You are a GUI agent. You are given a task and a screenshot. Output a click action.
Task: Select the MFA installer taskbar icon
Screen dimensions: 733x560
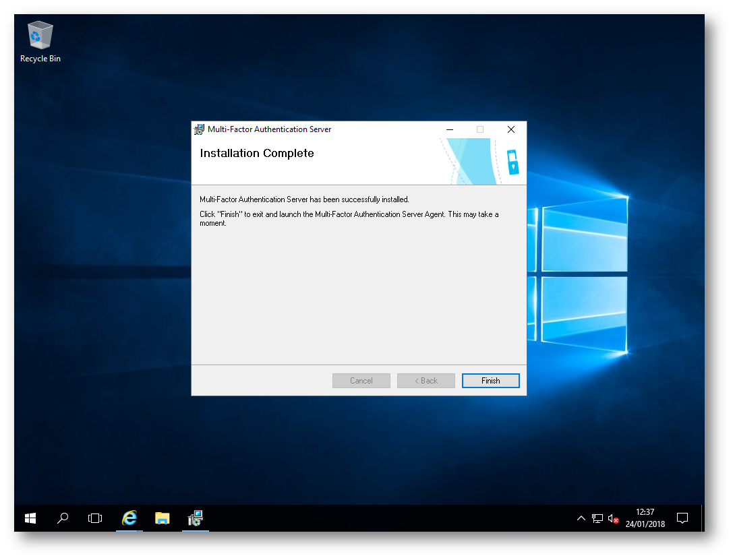pos(196,518)
